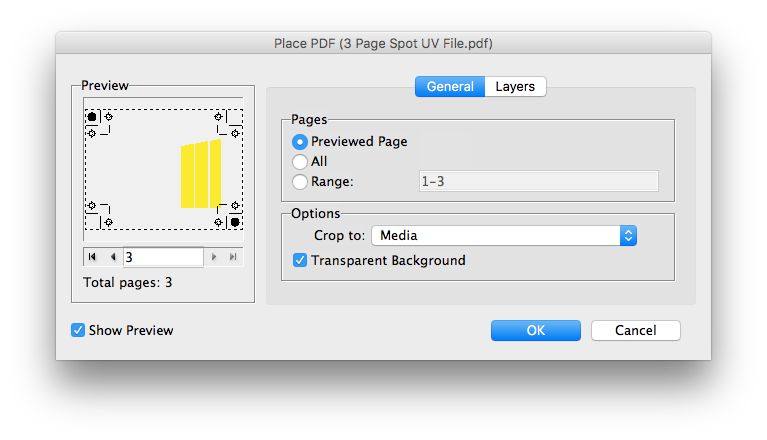Jump to last page in preview

233,257
